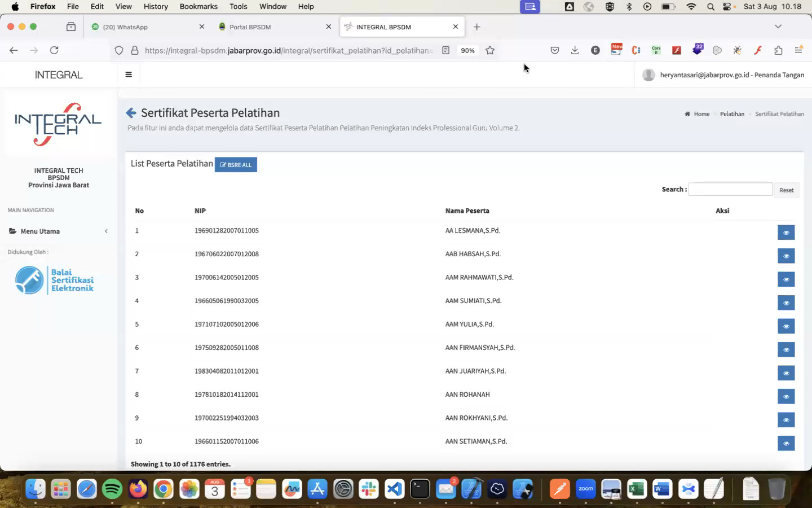Click the eye icon for AA LESMANA

785,233
